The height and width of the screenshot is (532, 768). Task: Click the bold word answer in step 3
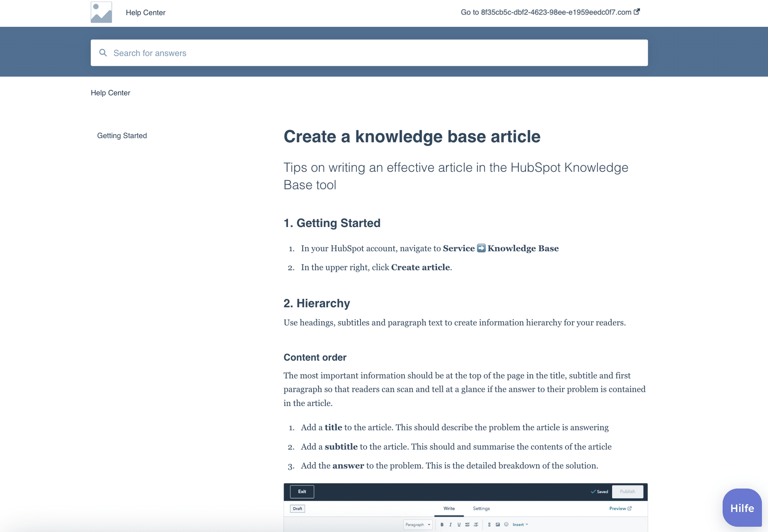point(348,466)
